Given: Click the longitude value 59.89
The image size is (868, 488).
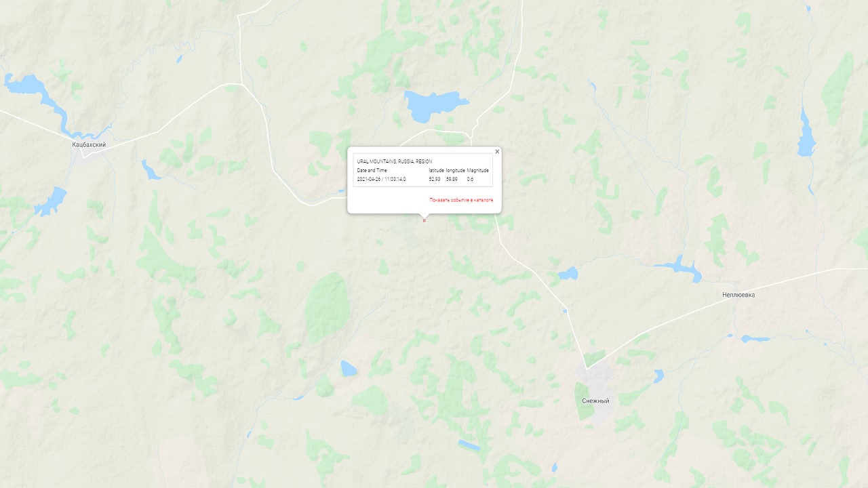Looking at the screenshot, I should [x=452, y=179].
